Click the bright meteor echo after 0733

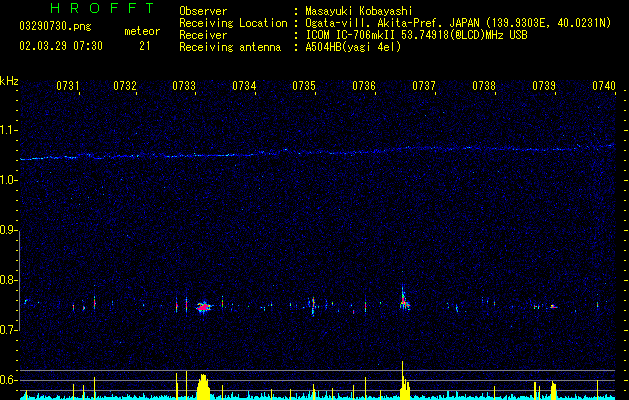204,307
